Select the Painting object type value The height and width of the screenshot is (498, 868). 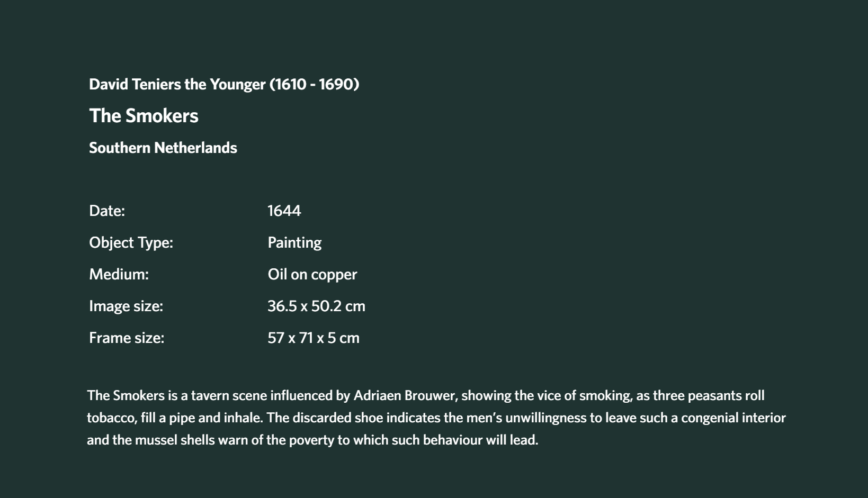(x=294, y=242)
